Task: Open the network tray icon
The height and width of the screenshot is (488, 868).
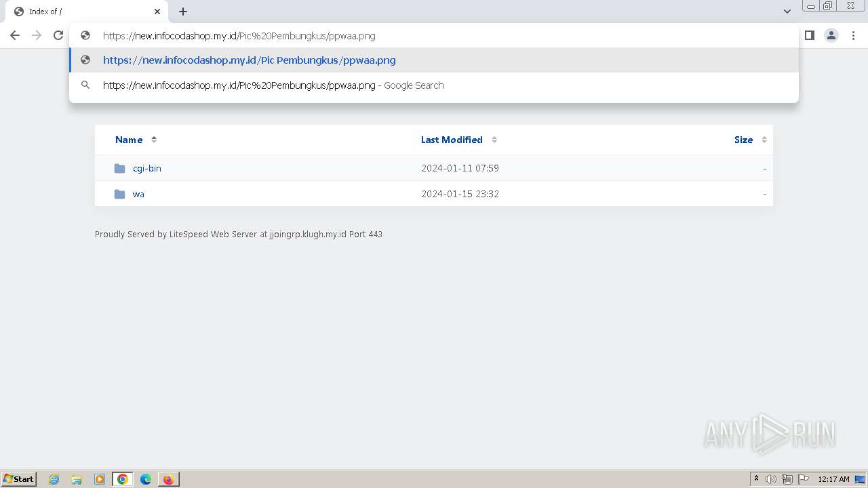Action: 787,479
